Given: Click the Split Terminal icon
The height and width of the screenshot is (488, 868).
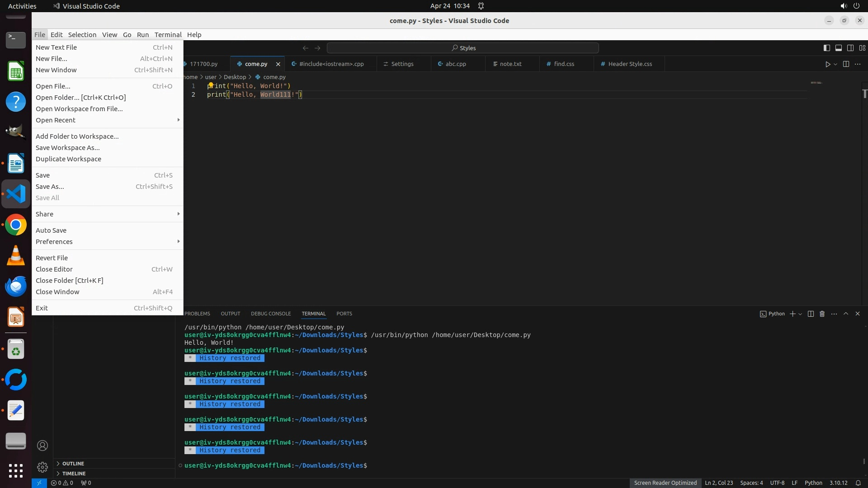Looking at the screenshot, I should pos(811,314).
